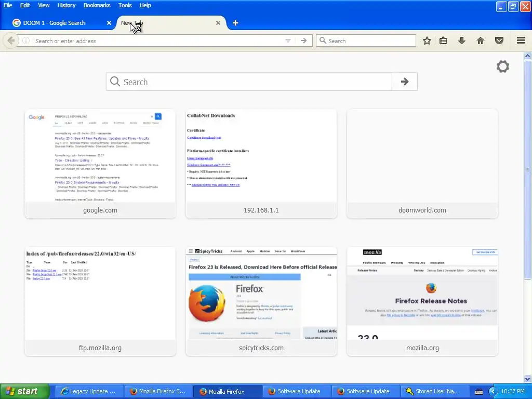Image resolution: width=532 pixels, height=399 pixels.
Task: Open Stored User Names taskbar item
Action: point(435,391)
